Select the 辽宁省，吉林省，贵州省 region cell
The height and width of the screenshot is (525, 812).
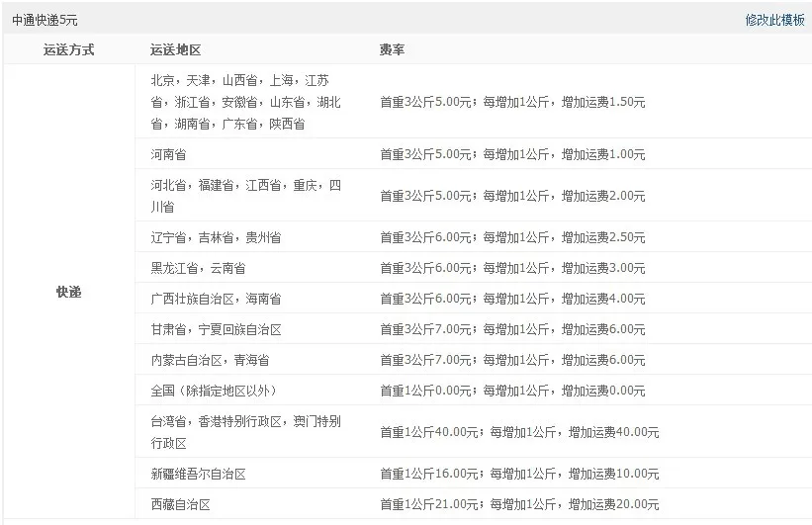216,237
